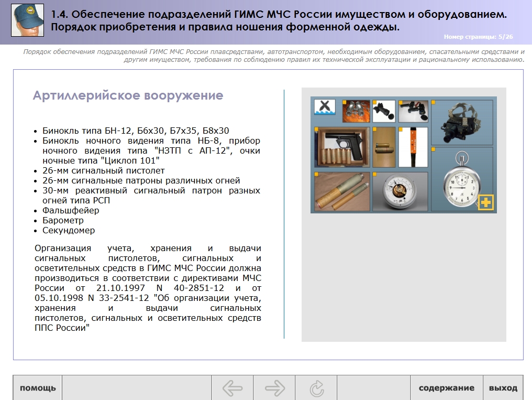Click the bullet "Барометр"
The image size is (532, 400).
click(x=63, y=220)
